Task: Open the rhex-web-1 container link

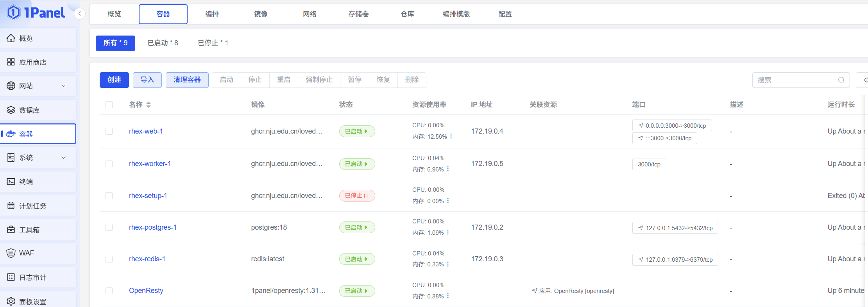Action: click(x=146, y=131)
